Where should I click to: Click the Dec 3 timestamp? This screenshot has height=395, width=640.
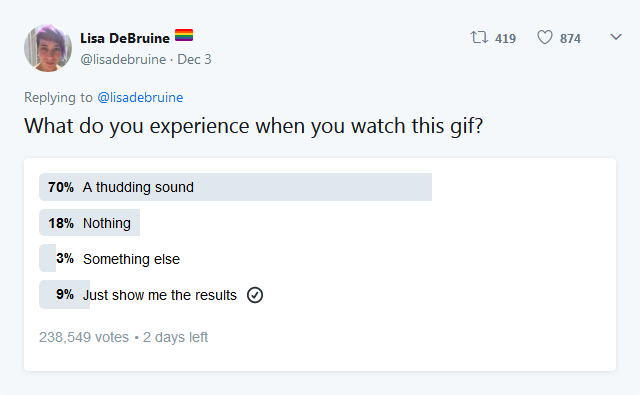pos(194,60)
